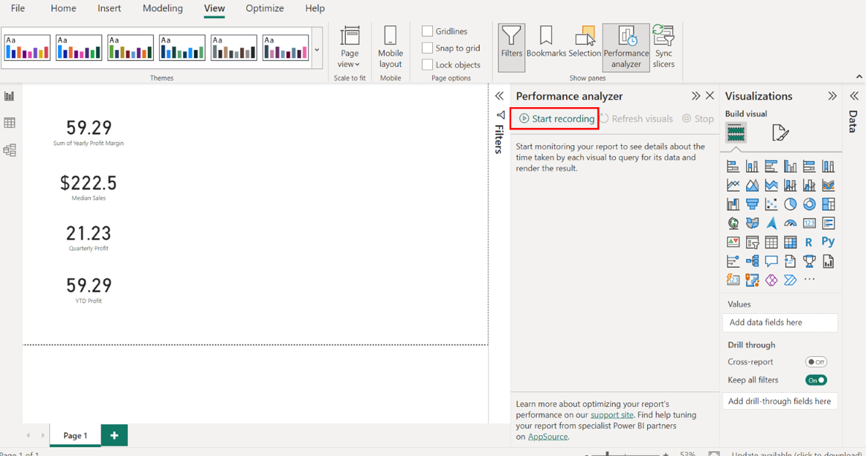Expand the collapsed Filters pane
Viewport: 868px width, 456px height.
click(499, 96)
